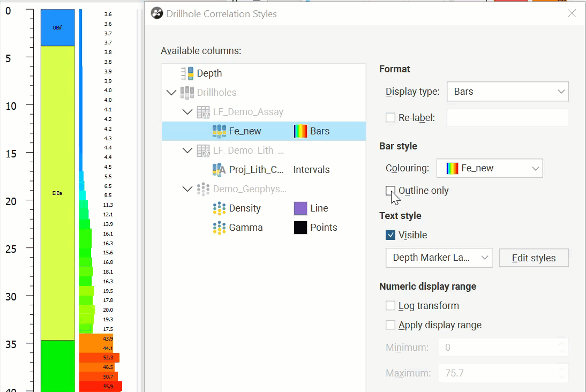This screenshot has width=586, height=392.
Task: Enable the Outline only checkbox
Action: pos(390,191)
